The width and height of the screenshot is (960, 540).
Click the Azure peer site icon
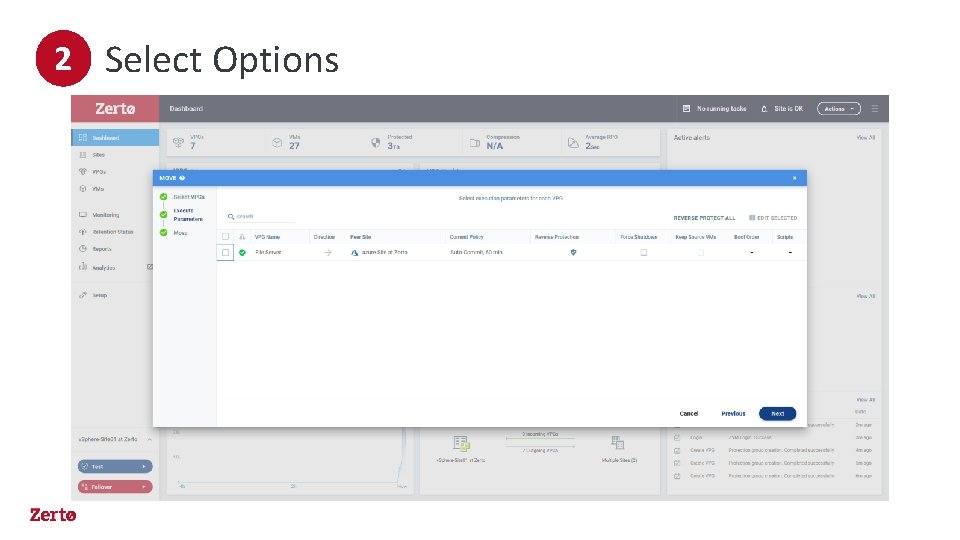[354, 252]
